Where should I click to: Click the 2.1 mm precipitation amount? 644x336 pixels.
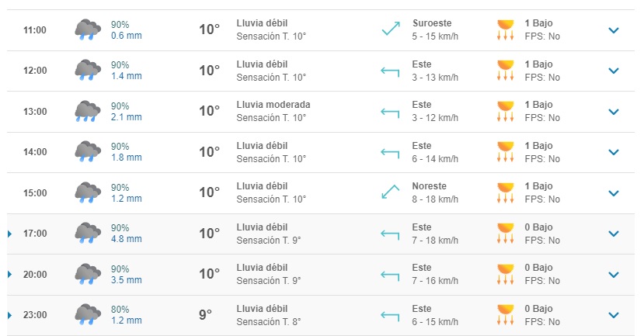[127, 117]
